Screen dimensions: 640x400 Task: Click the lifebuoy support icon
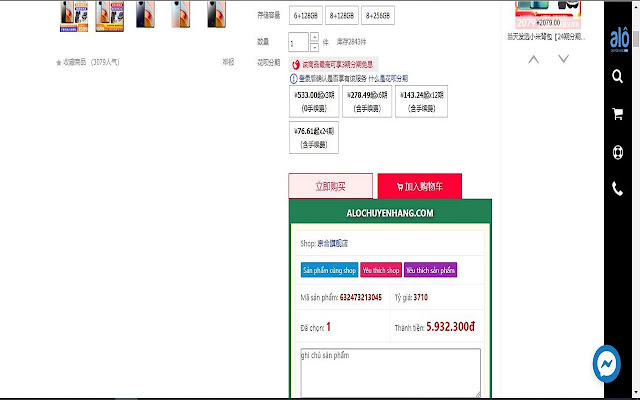coord(618,152)
